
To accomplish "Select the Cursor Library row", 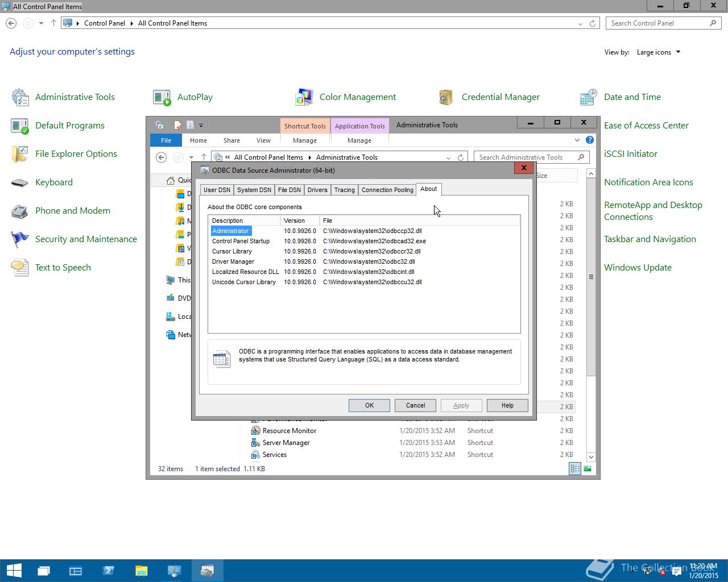I will point(364,251).
